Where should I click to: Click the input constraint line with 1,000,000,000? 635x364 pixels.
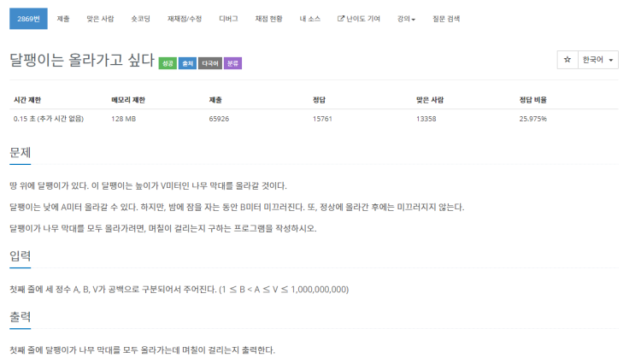[179, 289]
